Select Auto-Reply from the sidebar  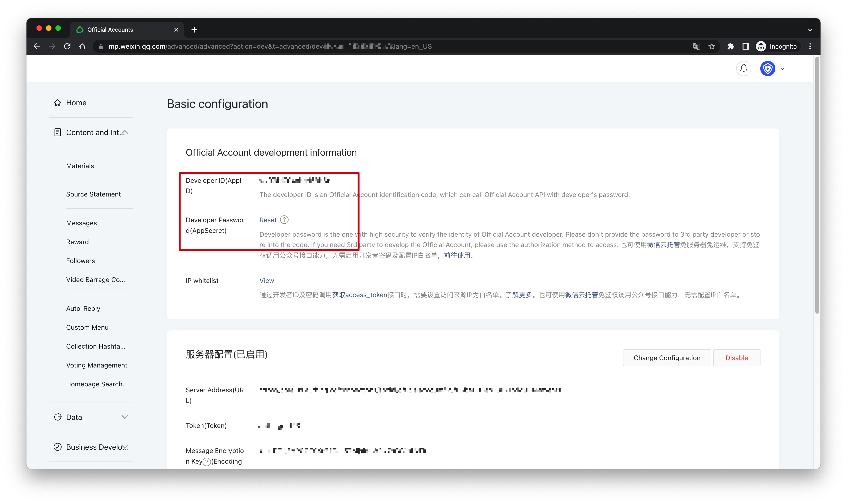click(83, 308)
